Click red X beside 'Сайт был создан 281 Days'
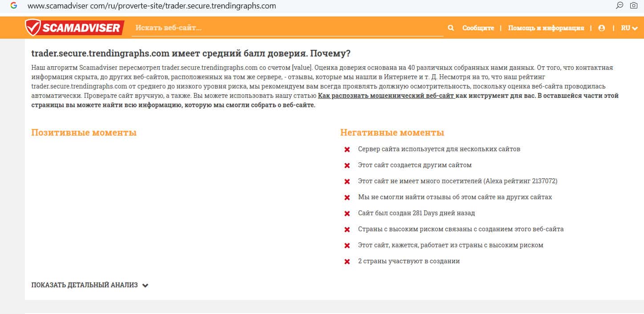 347,213
